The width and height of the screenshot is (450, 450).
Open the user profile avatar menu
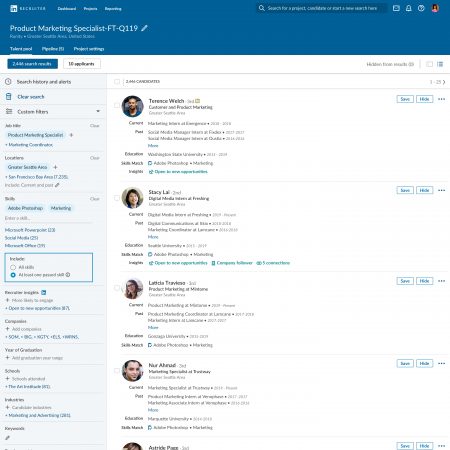coord(435,8)
